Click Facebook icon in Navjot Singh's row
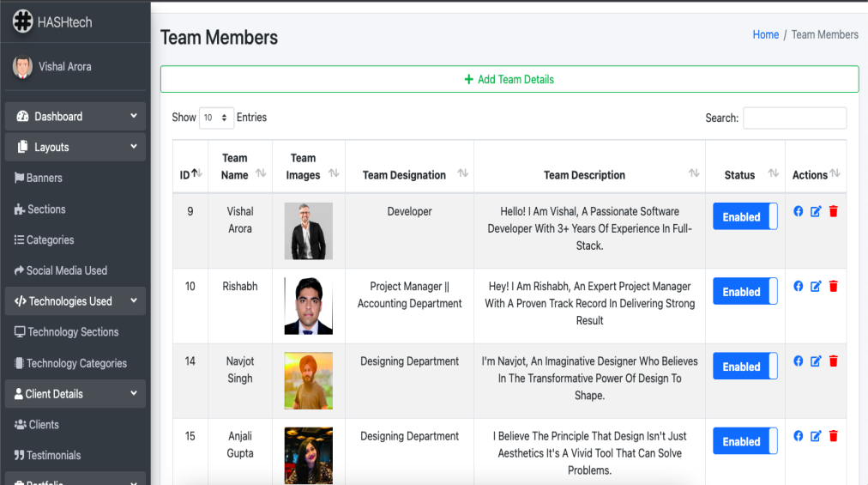 click(799, 361)
